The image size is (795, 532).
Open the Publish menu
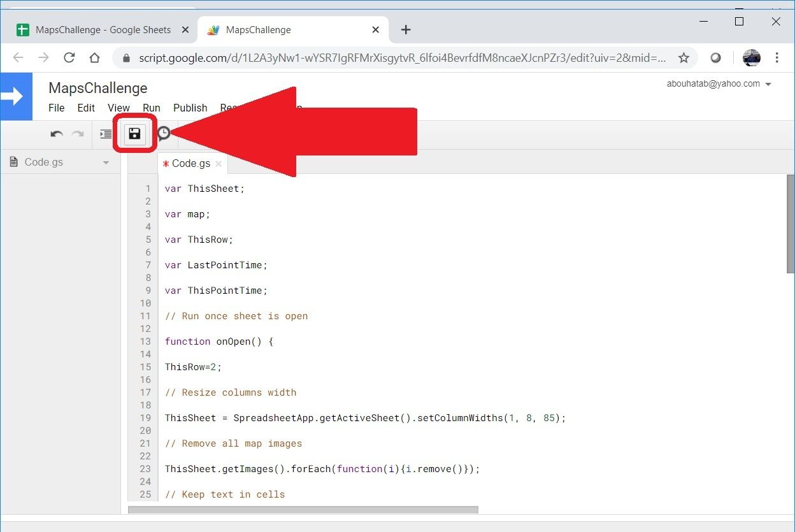tap(190, 108)
